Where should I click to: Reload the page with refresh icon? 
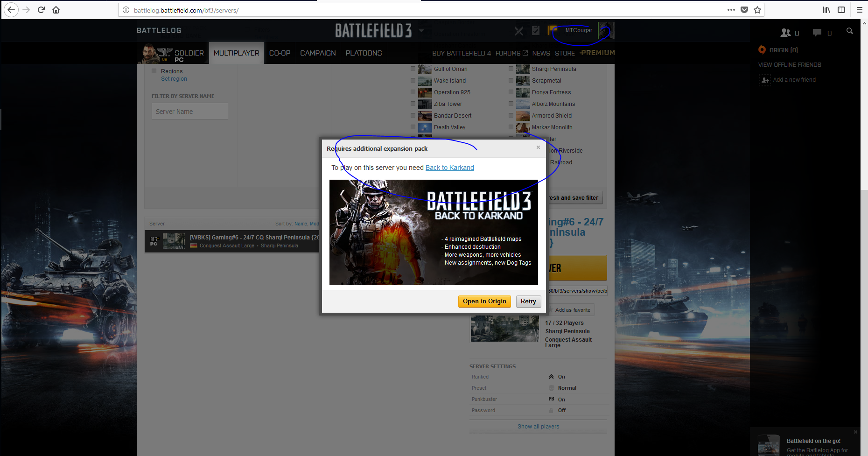tap(41, 10)
